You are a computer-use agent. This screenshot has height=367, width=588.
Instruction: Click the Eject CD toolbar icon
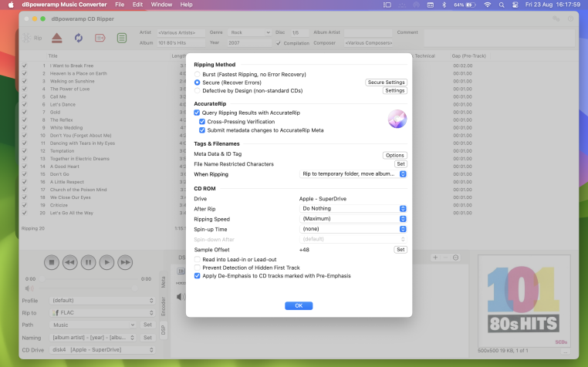pos(57,37)
